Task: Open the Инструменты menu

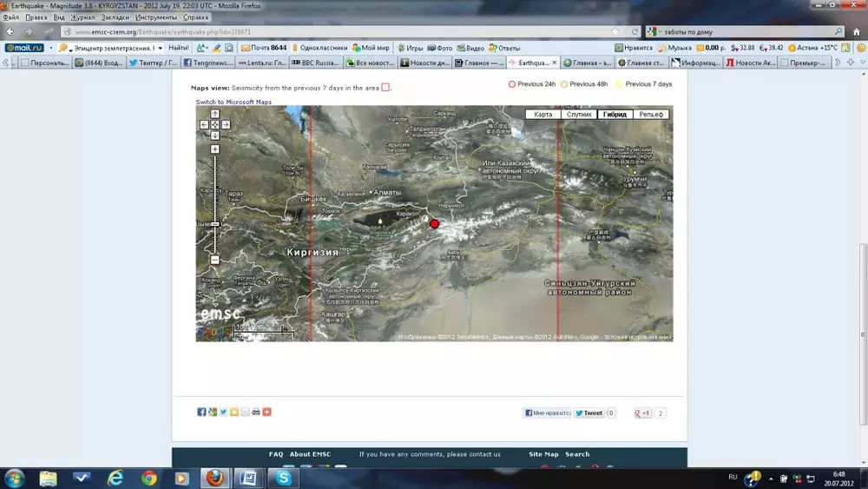Action: (x=158, y=17)
